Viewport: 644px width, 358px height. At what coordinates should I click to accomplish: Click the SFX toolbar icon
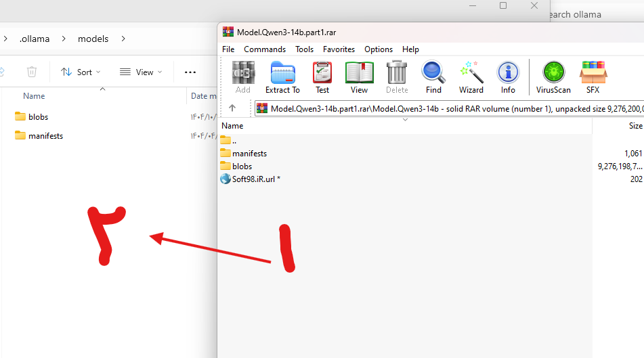593,77
